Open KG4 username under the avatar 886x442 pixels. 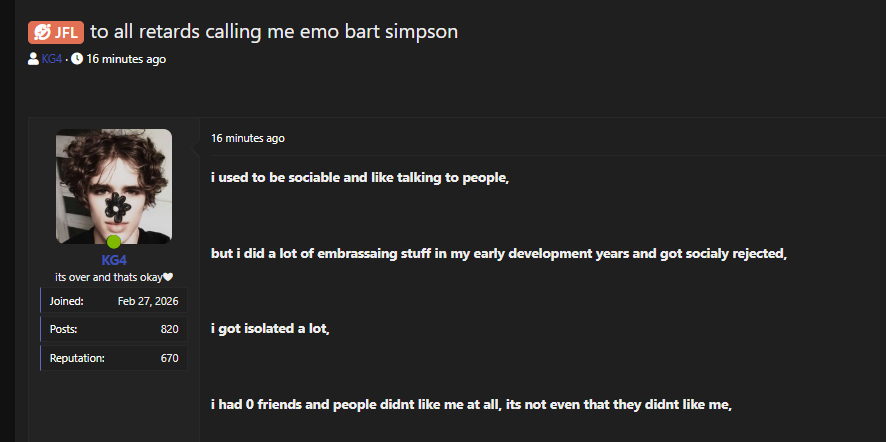pyautogui.click(x=114, y=260)
